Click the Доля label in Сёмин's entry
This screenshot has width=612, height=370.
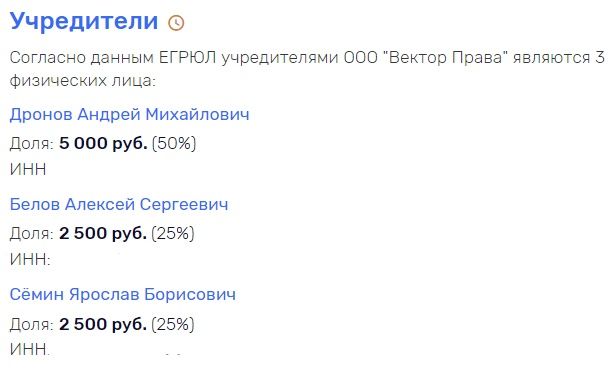point(31,324)
